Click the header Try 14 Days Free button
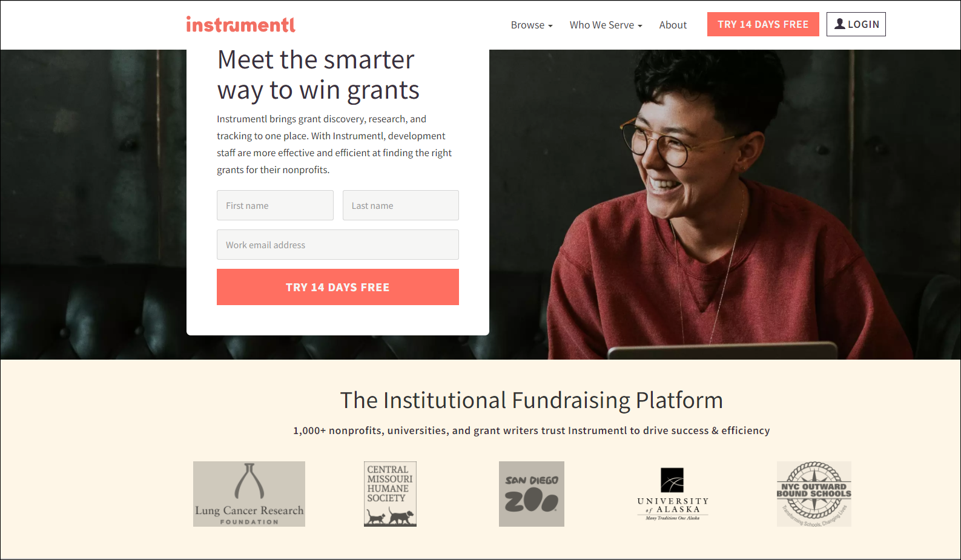 point(763,24)
